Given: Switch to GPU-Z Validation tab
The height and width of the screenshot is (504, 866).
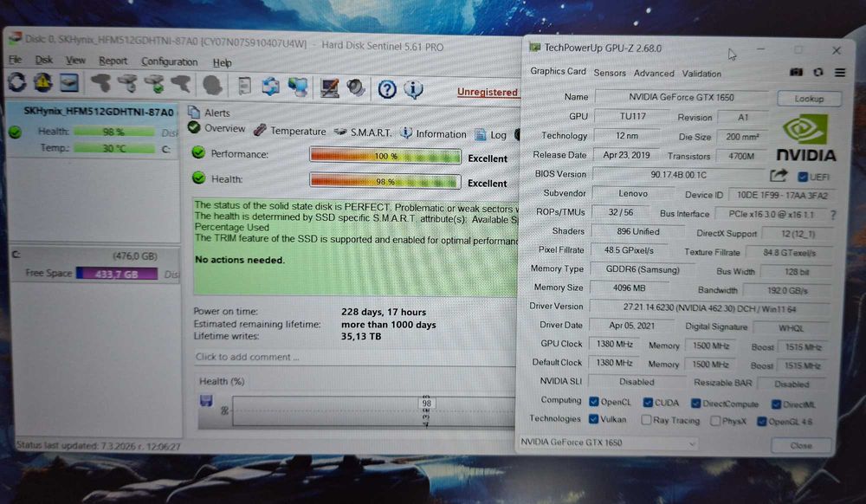Looking at the screenshot, I should [701, 74].
